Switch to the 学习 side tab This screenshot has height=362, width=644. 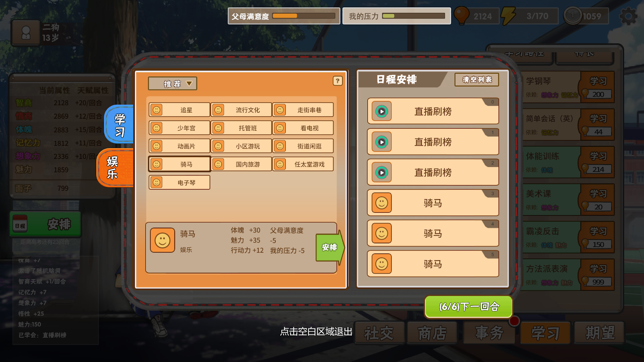coord(119,125)
